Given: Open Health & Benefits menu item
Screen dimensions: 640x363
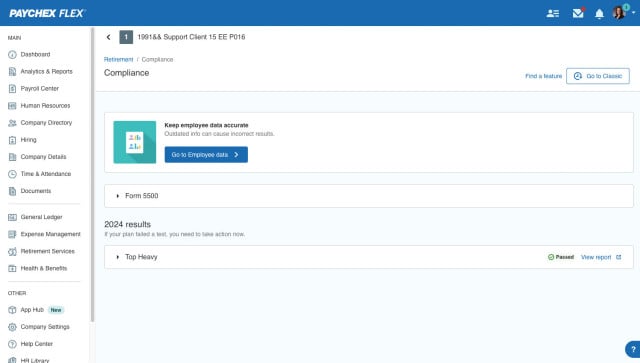Looking at the screenshot, I should pos(44,269).
